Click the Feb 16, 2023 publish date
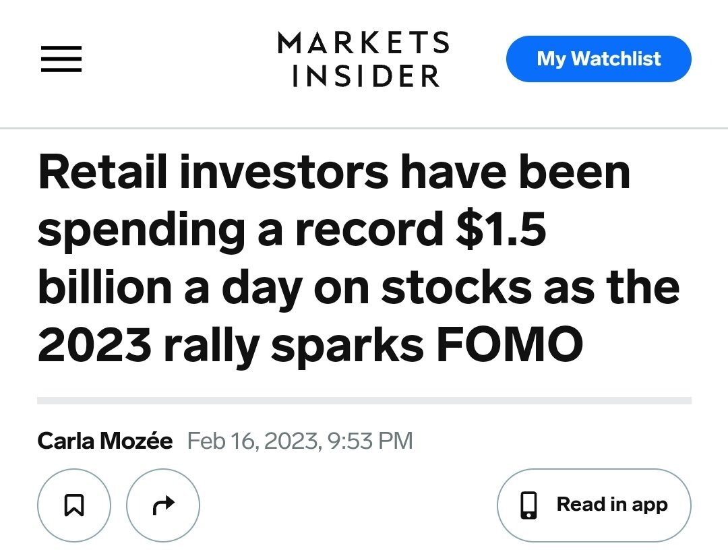728x560 pixels. coord(252,441)
